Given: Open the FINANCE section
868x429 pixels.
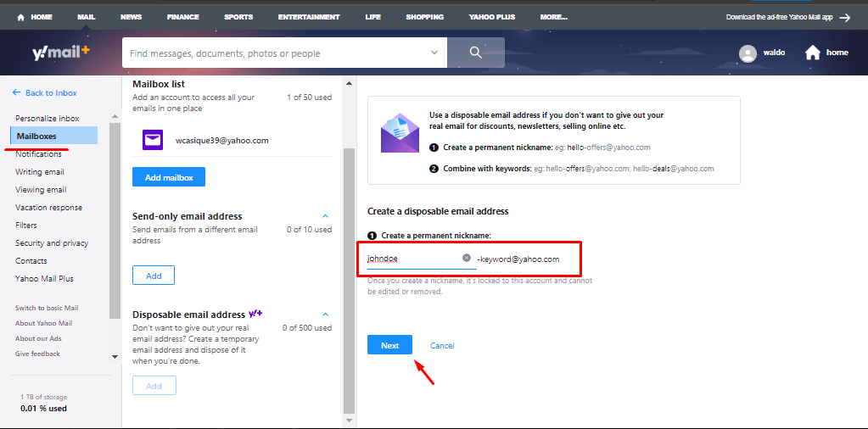Looking at the screenshot, I should 183,17.
